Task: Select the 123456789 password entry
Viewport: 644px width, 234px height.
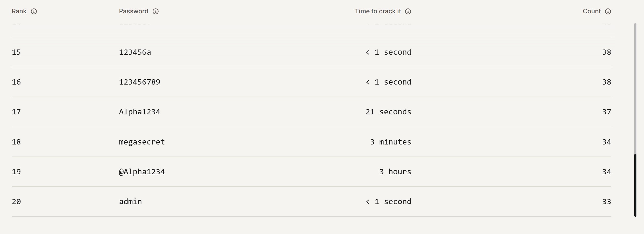Action: pyautogui.click(x=140, y=82)
